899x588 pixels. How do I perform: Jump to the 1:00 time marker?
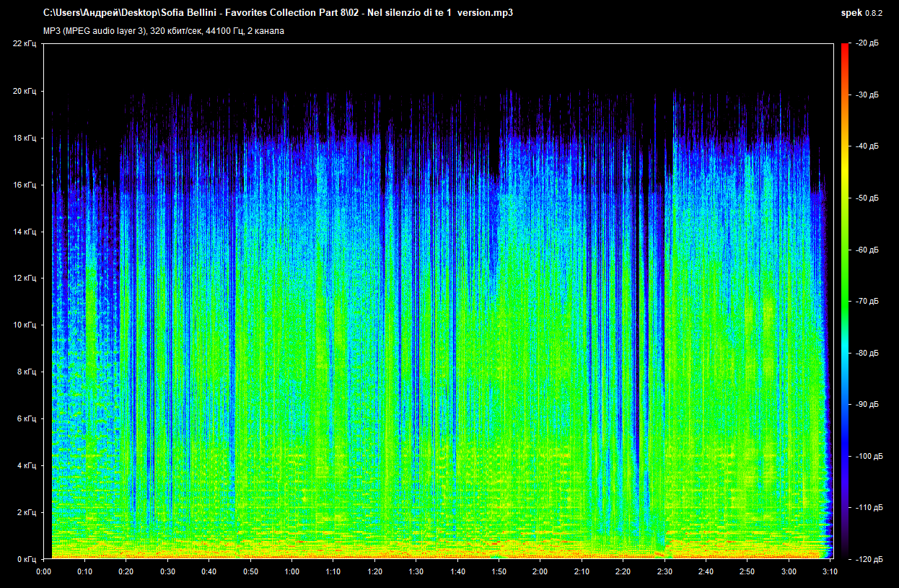pyautogui.click(x=291, y=571)
